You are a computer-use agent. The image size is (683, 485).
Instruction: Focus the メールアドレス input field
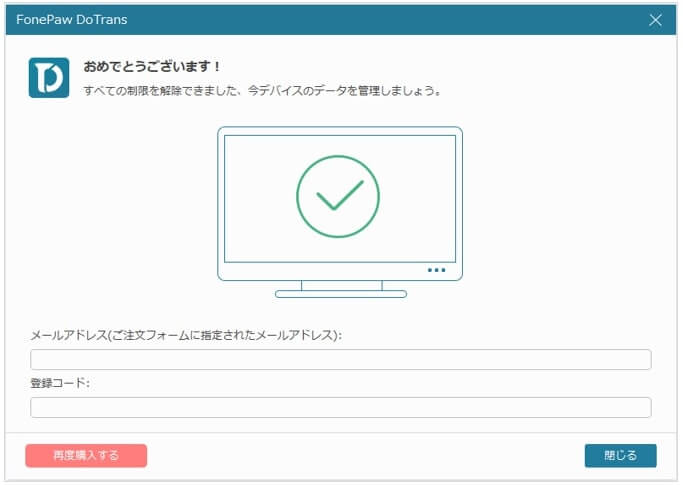coord(341,360)
